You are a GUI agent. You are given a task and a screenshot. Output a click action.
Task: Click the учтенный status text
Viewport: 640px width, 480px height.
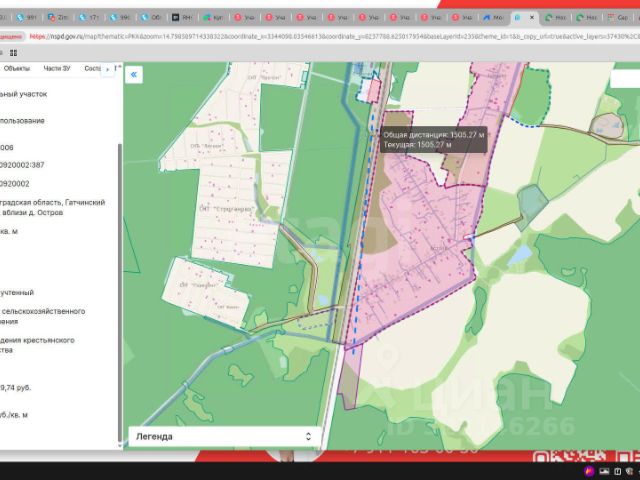click(17, 292)
